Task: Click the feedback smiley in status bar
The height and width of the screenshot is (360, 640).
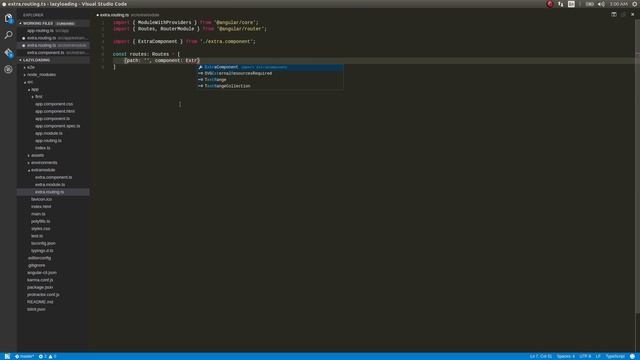Action: [x=632, y=356]
